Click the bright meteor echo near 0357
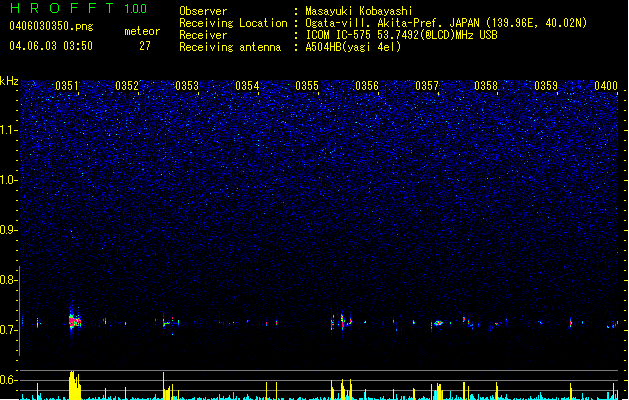Viewport: 629px width, 400px height. pyautogui.click(x=438, y=323)
